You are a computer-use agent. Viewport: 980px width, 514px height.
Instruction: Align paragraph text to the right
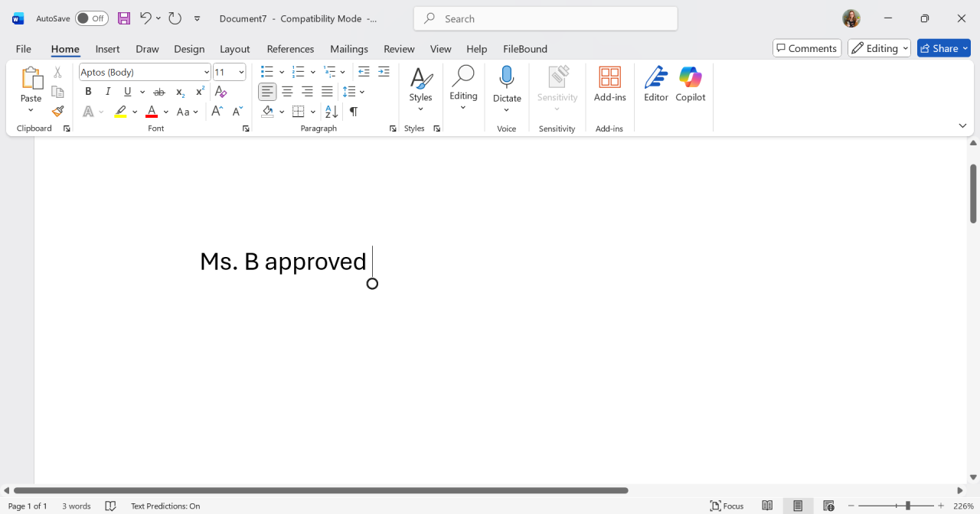click(307, 92)
